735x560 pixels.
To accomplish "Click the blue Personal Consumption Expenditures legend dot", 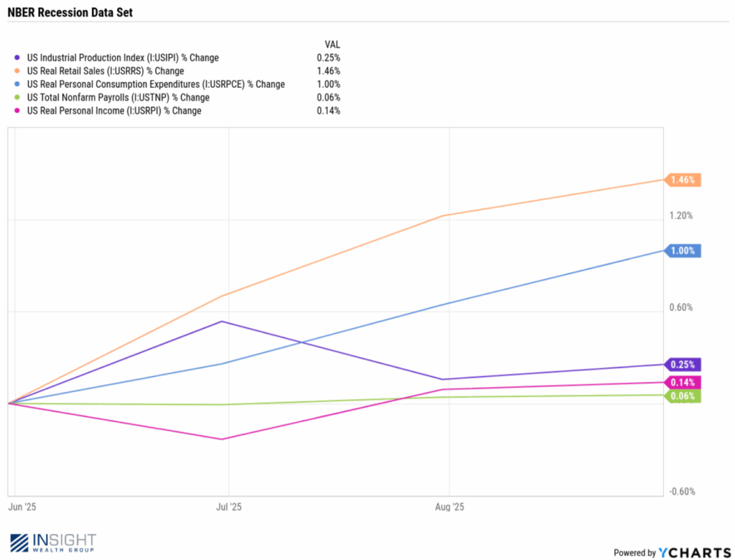I will pos(17,85).
